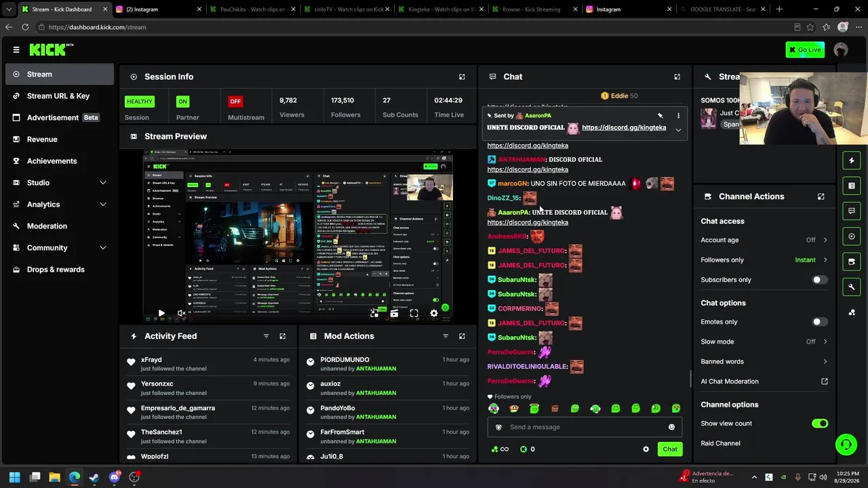The width and height of the screenshot is (868, 488).
Task: Unmute the stream preview audio
Action: click(181, 313)
